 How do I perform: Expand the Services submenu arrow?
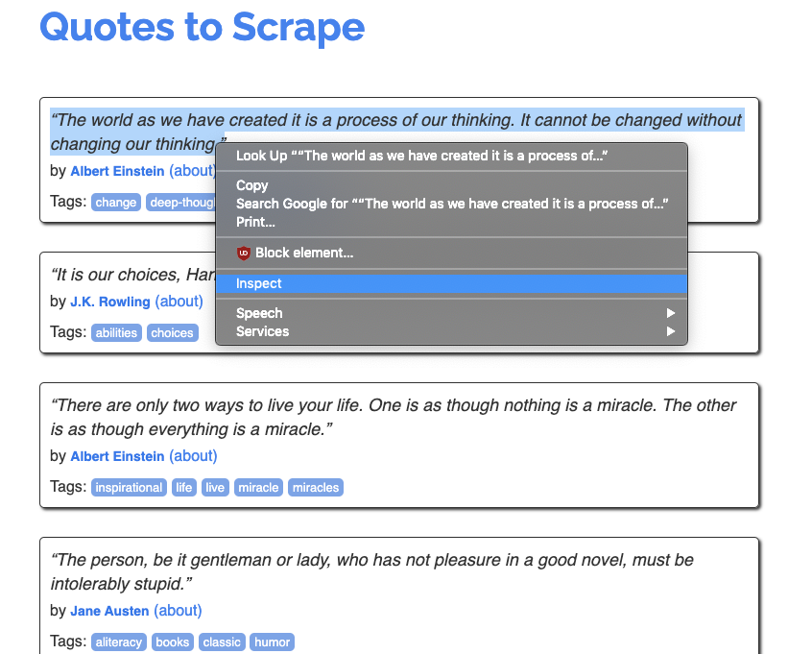point(671,331)
